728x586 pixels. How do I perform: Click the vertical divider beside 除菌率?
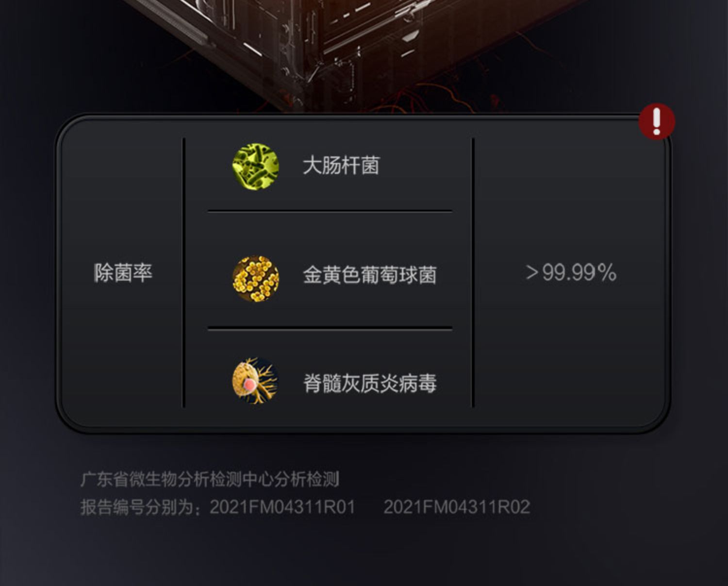[x=183, y=273]
